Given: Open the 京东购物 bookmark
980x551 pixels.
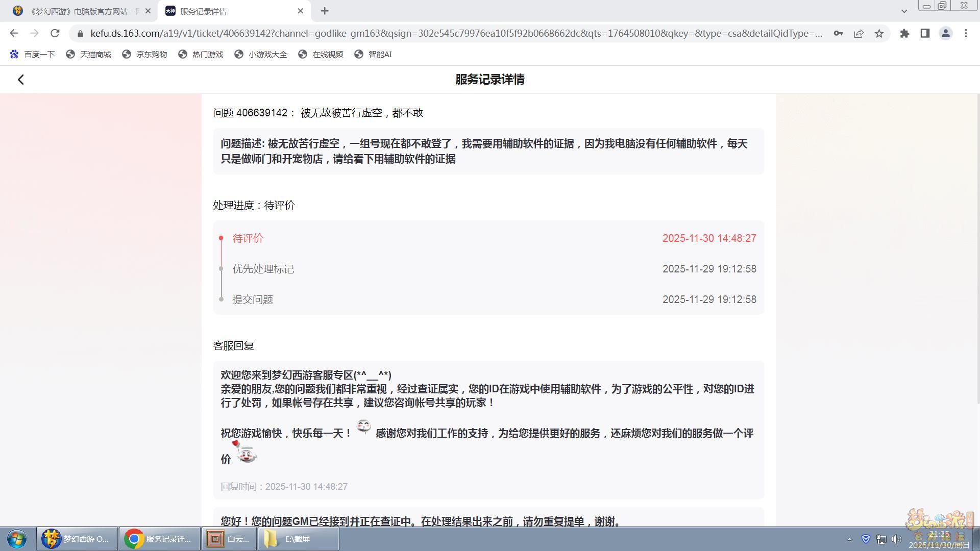Looking at the screenshot, I should pos(145,54).
